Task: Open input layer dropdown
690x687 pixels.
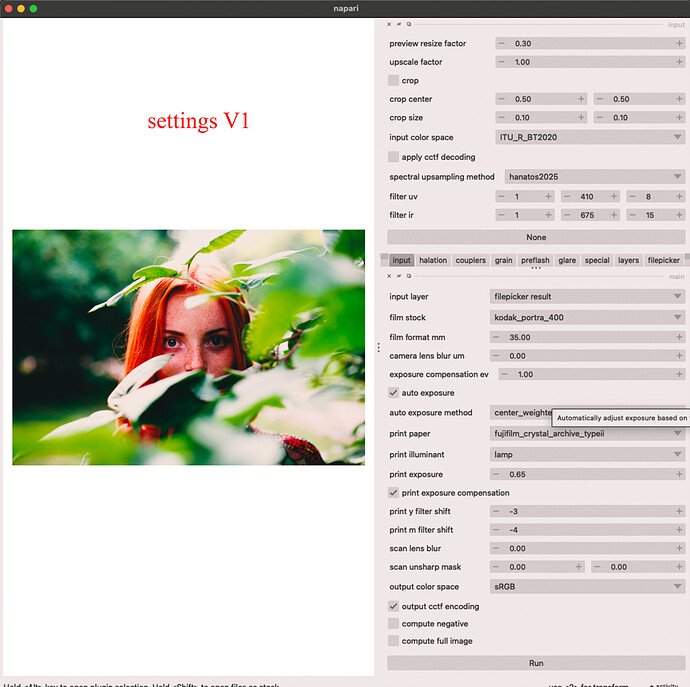Action: (587, 296)
